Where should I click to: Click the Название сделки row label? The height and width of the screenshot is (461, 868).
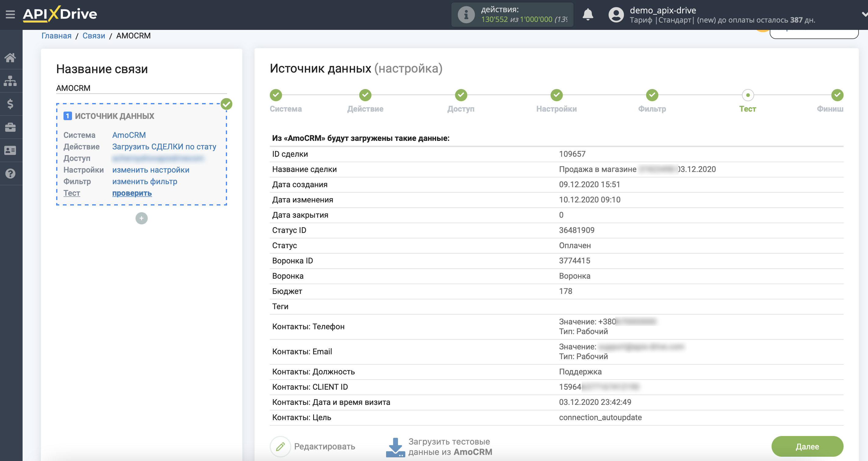point(304,169)
